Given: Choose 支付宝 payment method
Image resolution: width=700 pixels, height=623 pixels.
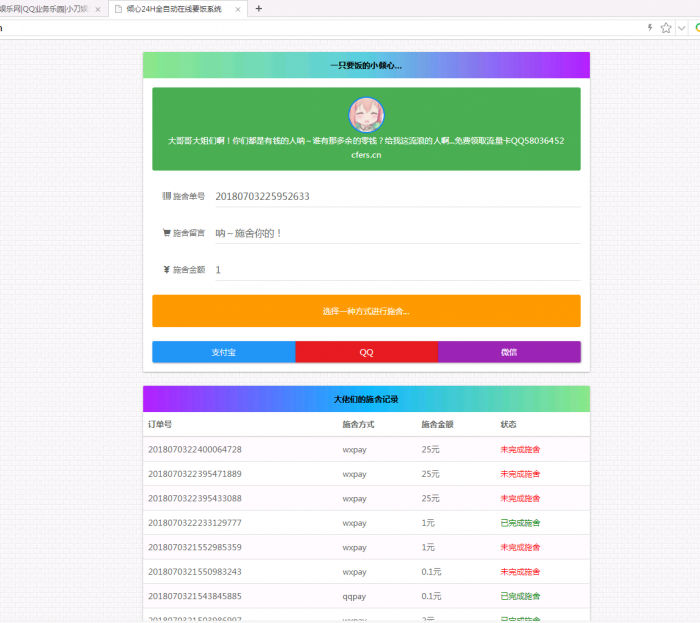Looking at the screenshot, I should tap(223, 352).
